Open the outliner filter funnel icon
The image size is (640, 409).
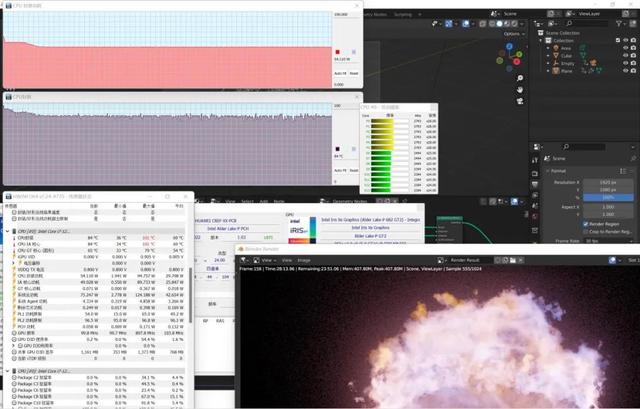pos(619,24)
